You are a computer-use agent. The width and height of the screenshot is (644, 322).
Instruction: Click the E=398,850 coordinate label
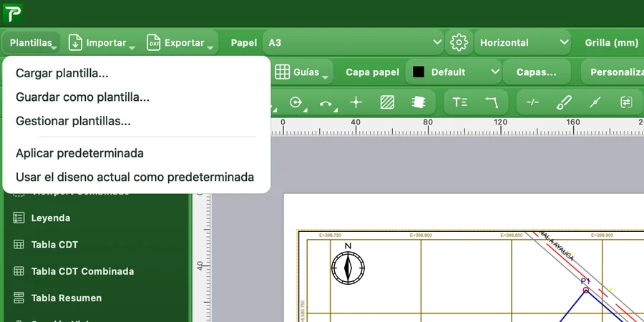(512, 235)
